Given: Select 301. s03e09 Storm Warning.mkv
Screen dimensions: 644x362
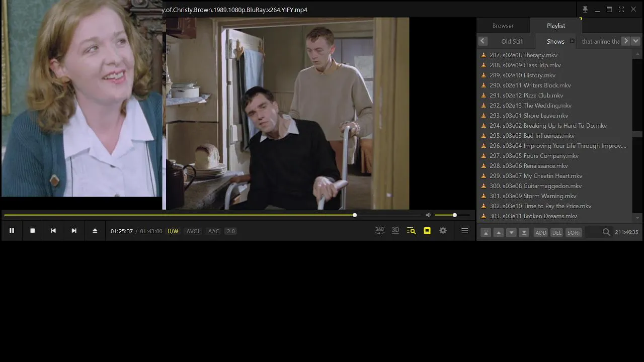Looking at the screenshot, I should pos(554,196).
